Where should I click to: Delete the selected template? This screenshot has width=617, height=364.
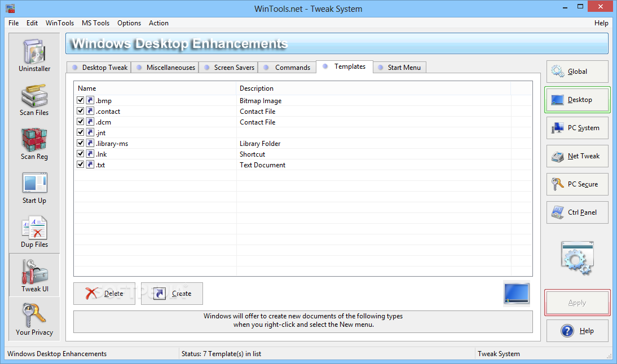[x=104, y=293]
